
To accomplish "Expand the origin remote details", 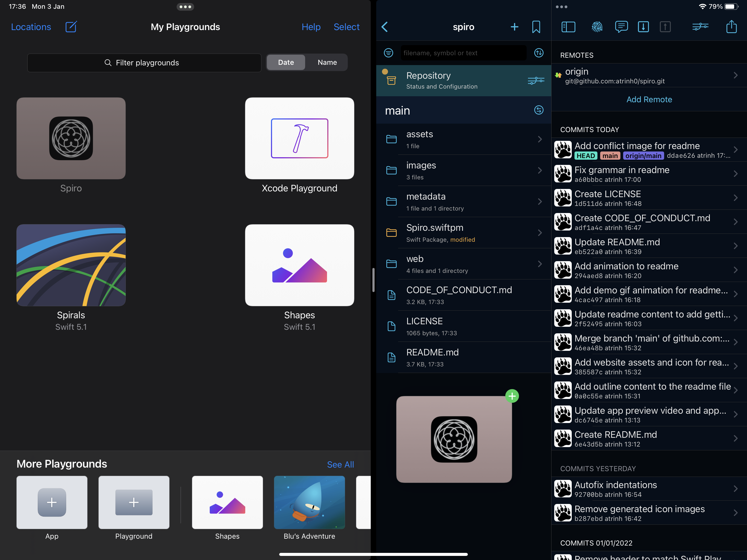I will coord(648,76).
